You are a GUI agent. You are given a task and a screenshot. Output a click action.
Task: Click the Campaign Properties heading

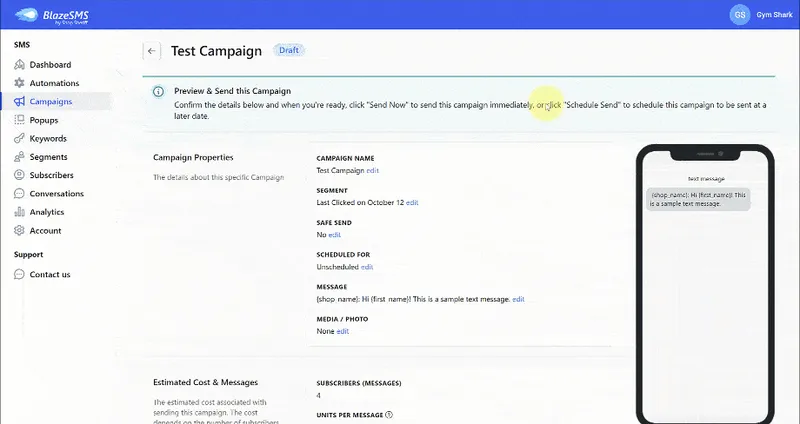(x=193, y=157)
